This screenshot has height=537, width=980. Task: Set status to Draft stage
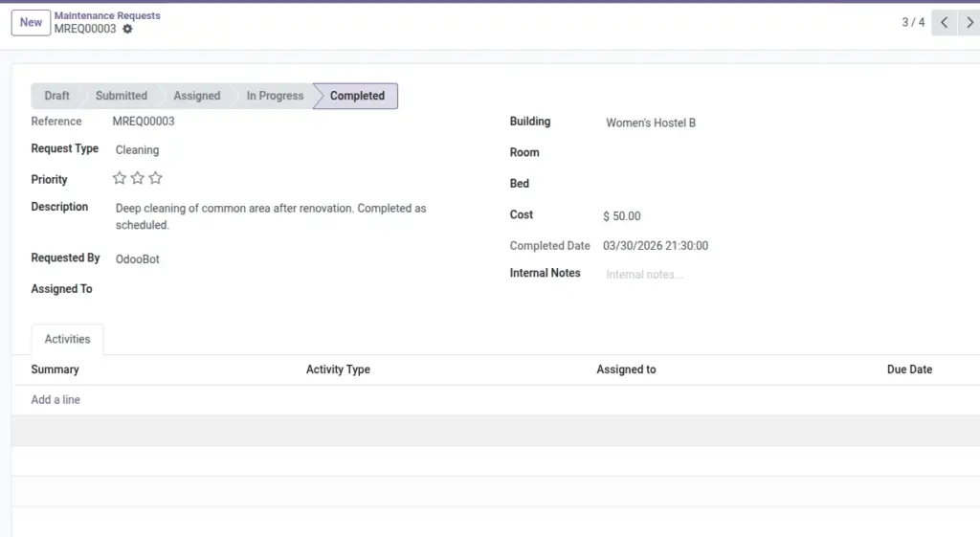coord(56,96)
